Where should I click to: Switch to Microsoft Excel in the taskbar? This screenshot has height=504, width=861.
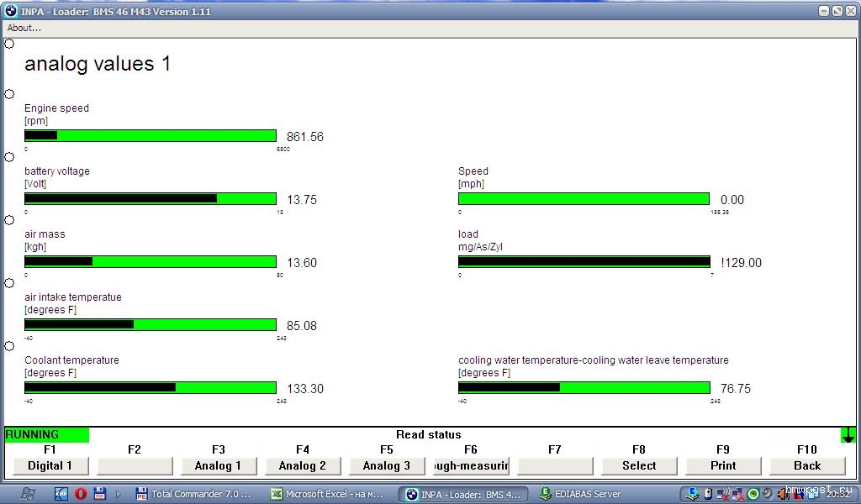coord(327,494)
